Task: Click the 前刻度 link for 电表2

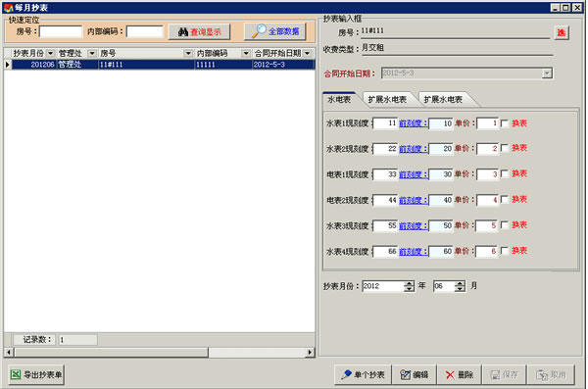Action: point(413,200)
